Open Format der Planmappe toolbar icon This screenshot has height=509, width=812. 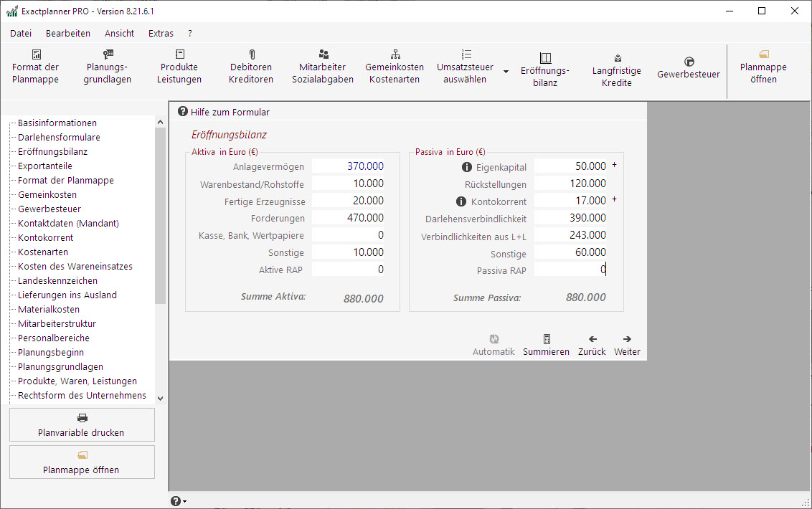[x=36, y=54]
